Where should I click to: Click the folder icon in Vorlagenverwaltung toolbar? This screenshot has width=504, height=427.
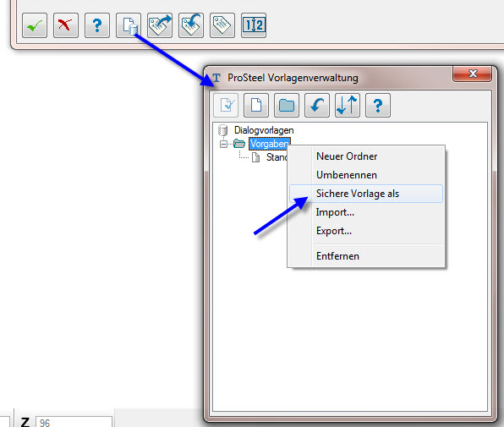[287, 106]
